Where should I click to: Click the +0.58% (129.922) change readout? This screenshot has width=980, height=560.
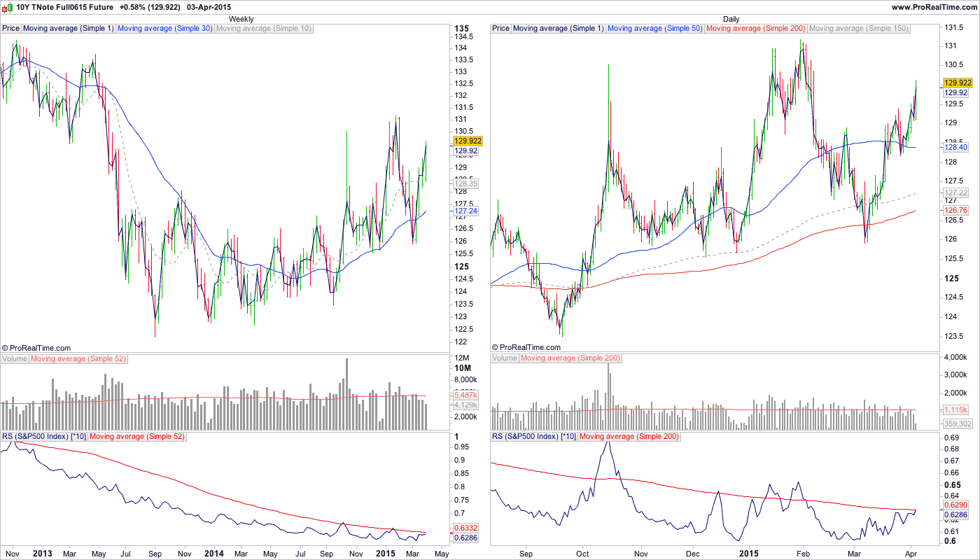[x=149, y=7]
